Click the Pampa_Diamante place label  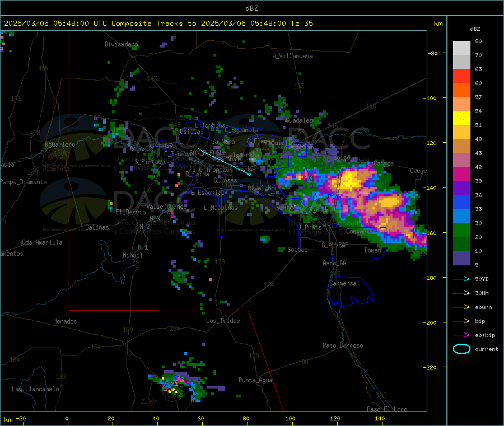pyautogui.click(x=24, y=182)
